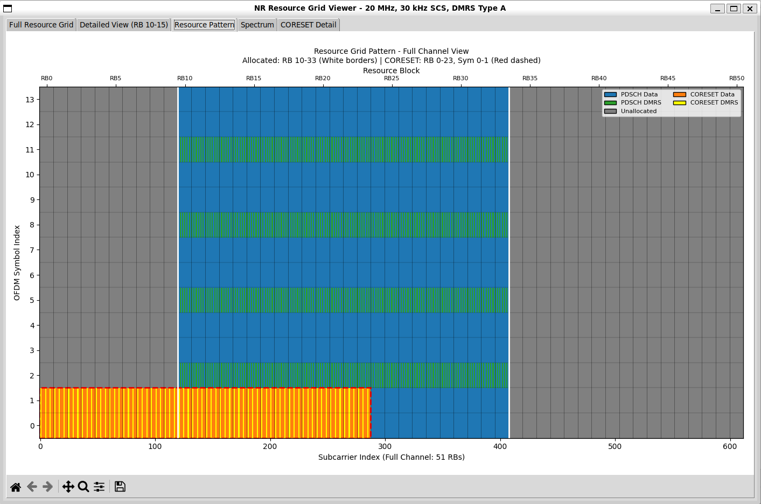The height and width of the screenshot is (504, 761).
Task: Activate the Zoom magnifier tool
Action: (84, 487)
